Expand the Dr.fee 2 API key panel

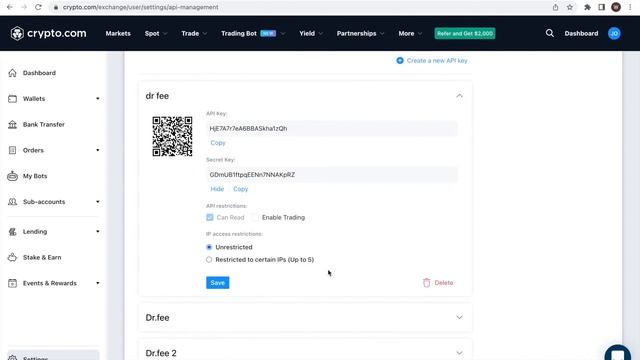(x=459, y=353)
